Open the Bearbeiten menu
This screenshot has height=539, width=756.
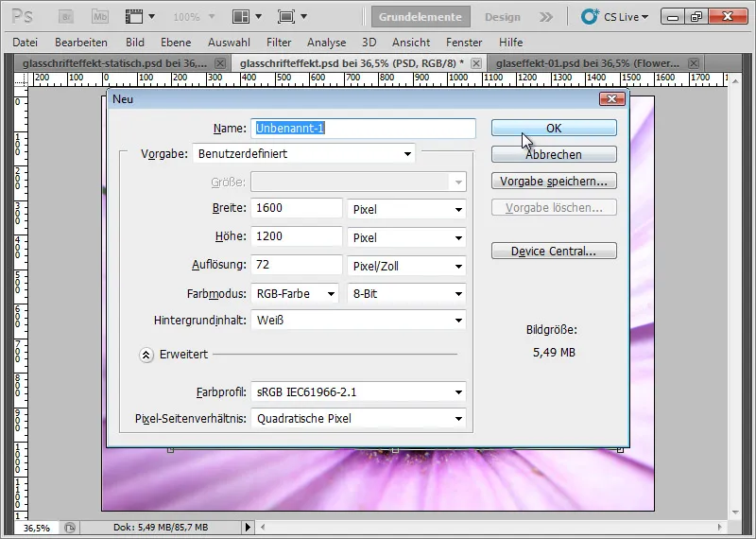[x=81, y=43]
